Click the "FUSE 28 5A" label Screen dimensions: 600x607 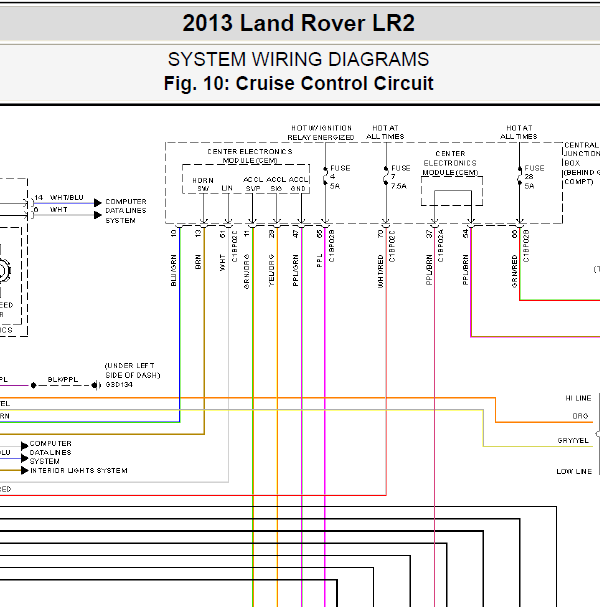(534, 177)
